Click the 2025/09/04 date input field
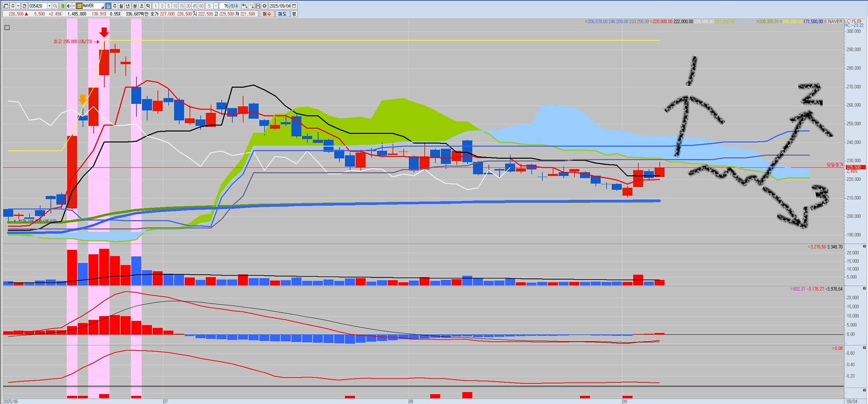This screenshot has height=404, width=868. [x=280, y=6]
